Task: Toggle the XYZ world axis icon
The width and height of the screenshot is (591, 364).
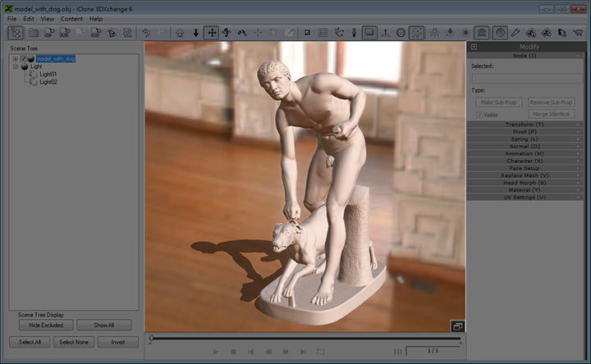Action: (x=339, y=33)
